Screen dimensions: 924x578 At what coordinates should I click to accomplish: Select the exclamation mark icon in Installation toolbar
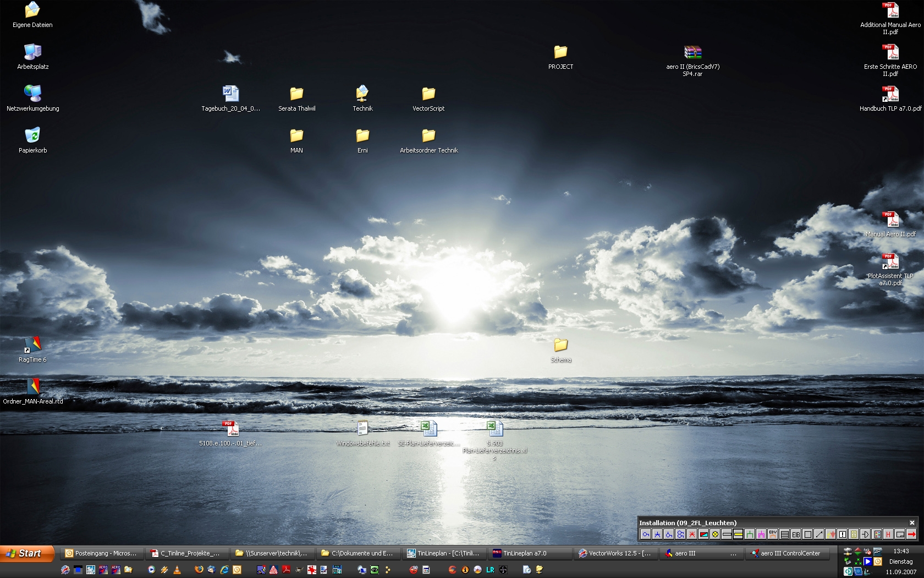[x=842, y=535]
